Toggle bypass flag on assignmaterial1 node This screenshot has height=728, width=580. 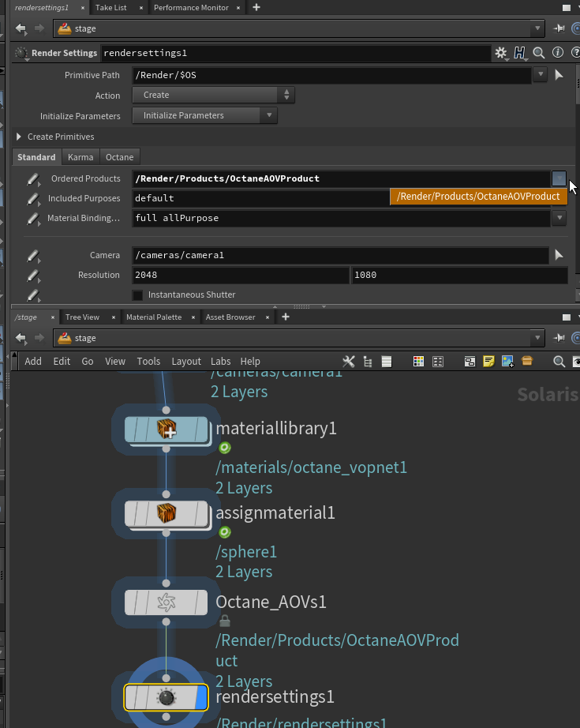(131, 513)
